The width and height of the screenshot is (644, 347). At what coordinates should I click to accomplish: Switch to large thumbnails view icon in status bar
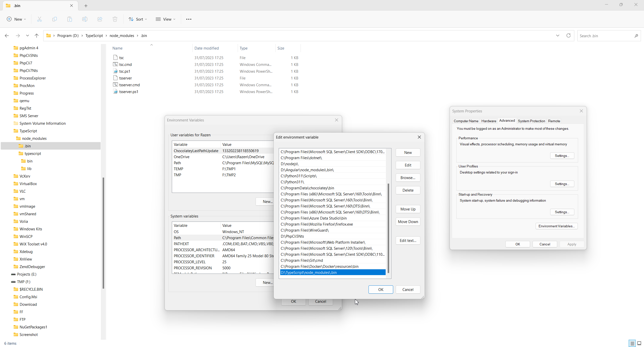coord(639,343)
